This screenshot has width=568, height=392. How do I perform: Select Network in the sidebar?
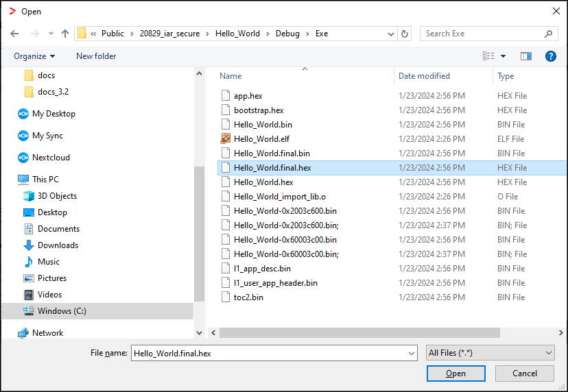click(40, 333)
